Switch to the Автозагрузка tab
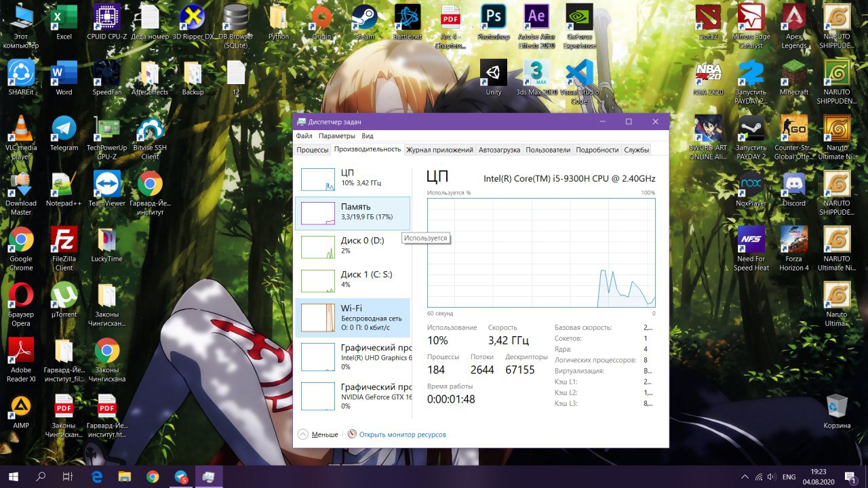The width and height of the screenshot is (868, 488). pyautogui.click(x=499, y=150)
